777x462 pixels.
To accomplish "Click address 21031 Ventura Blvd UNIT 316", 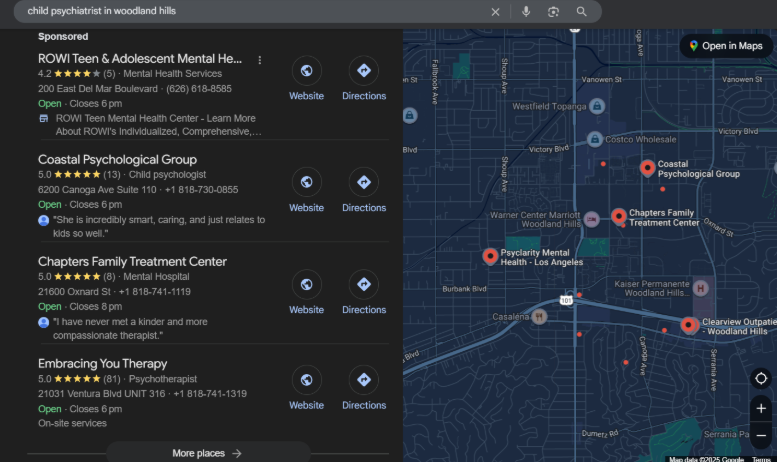I will (x=102, y=394).
